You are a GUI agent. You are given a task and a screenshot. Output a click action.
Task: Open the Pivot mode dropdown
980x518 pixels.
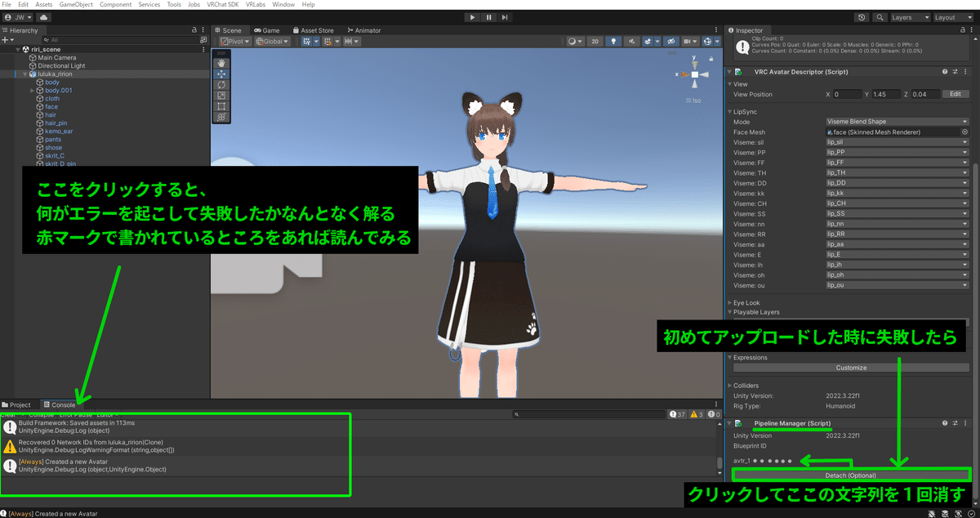236,42
